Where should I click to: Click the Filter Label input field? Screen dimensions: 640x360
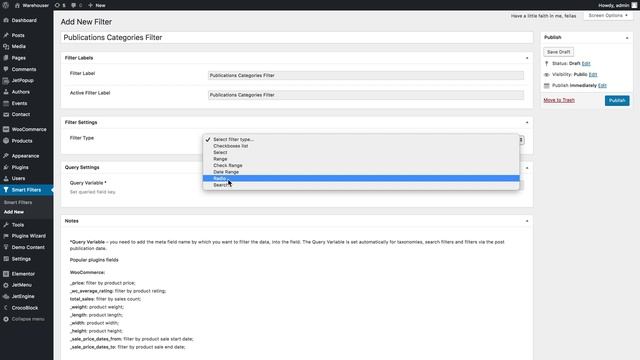click(x=366, y=76)
